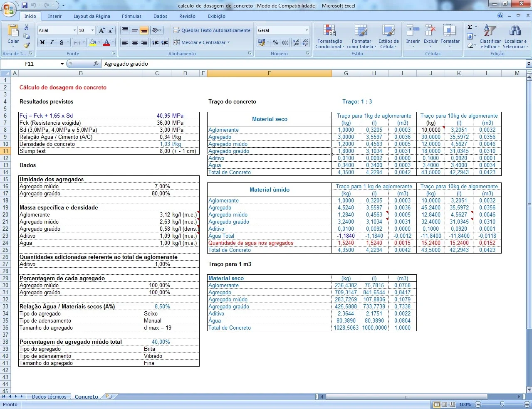Click the Page Layout view button in the status bar

pyautogui.click(x=444, y=404)
